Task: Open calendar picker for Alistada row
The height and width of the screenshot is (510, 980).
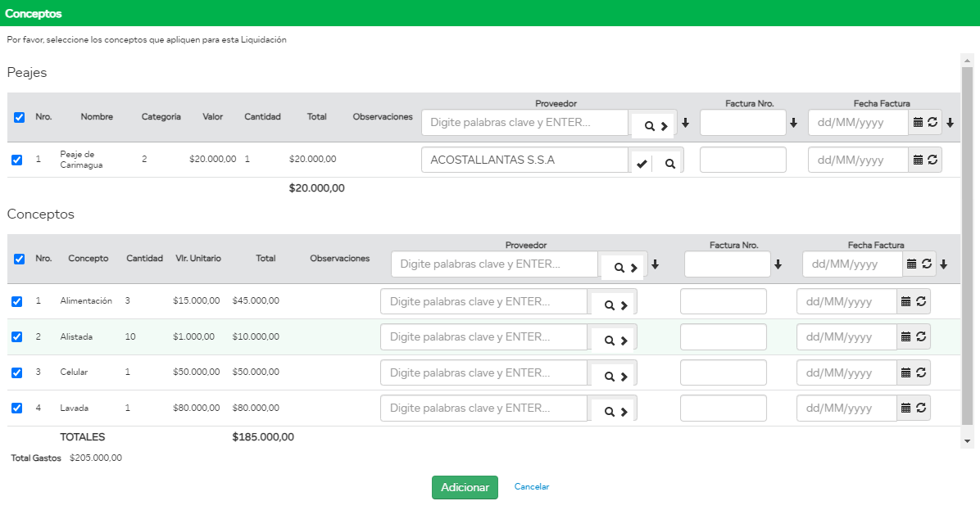Action: click(905, 336)
